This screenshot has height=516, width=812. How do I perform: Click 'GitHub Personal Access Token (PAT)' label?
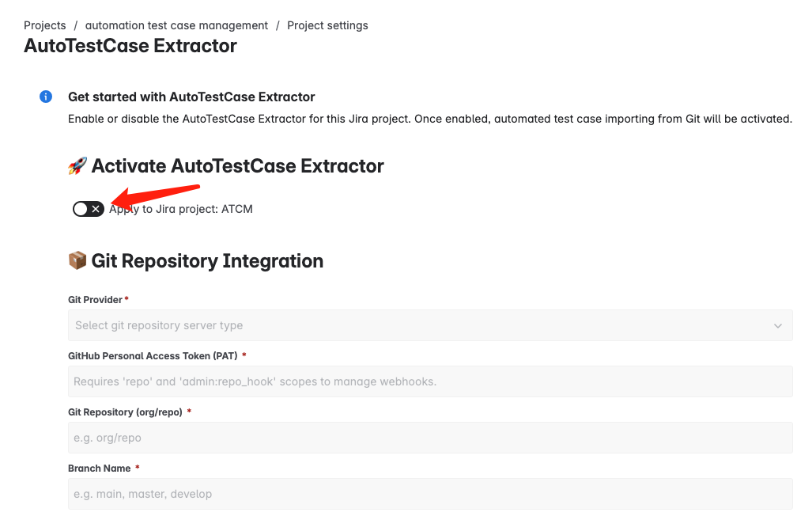pyautogui.click(x=153, y=356)
